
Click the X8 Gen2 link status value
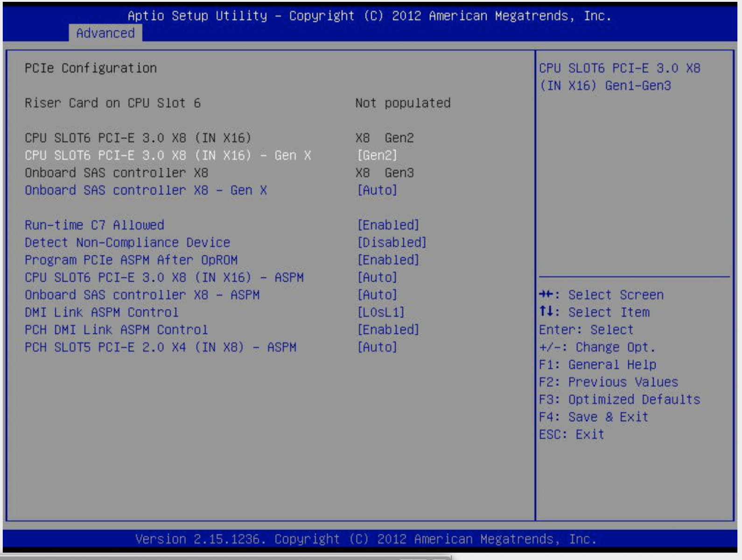pos(385,138)
